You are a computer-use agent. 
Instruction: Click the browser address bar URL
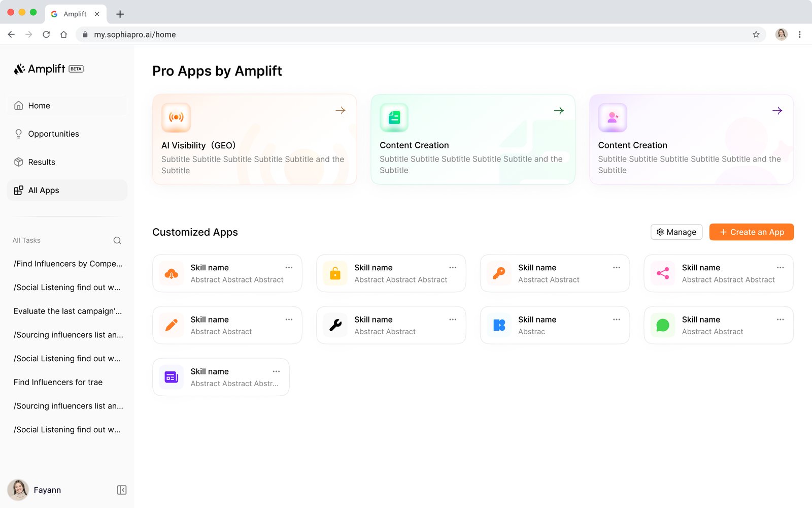135,35
